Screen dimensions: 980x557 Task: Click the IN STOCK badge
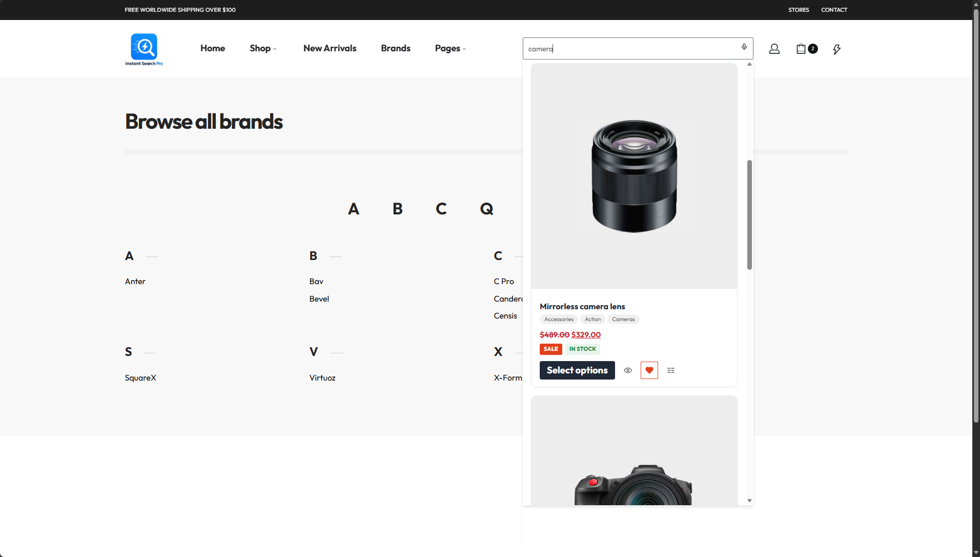[x=583, y=349]
